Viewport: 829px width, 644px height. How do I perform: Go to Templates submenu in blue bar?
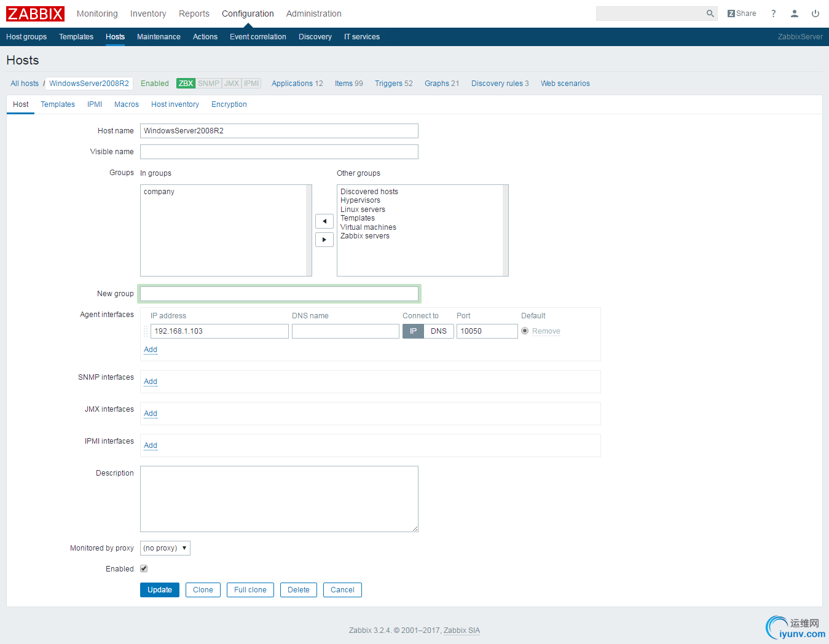76,37
